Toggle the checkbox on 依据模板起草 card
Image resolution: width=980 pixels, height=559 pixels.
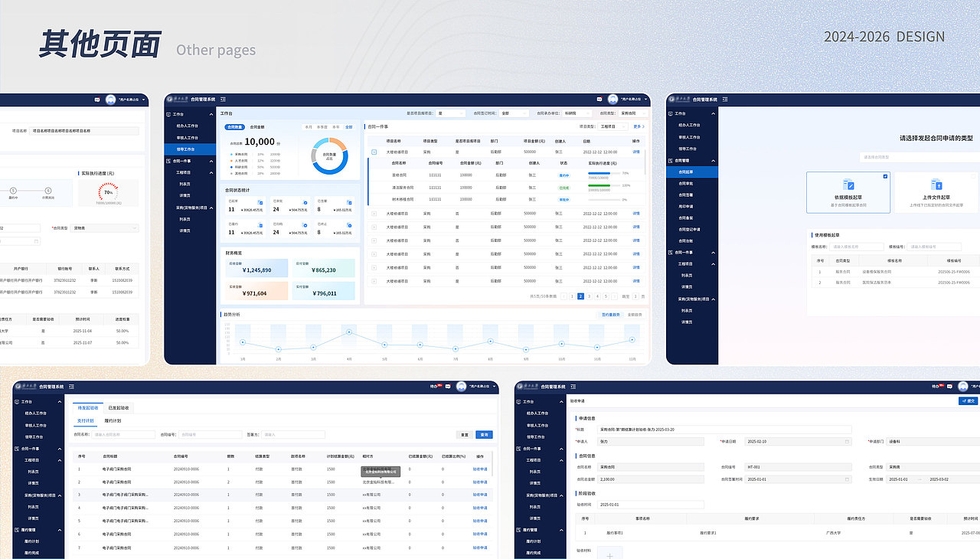click(x=886, y=176)
